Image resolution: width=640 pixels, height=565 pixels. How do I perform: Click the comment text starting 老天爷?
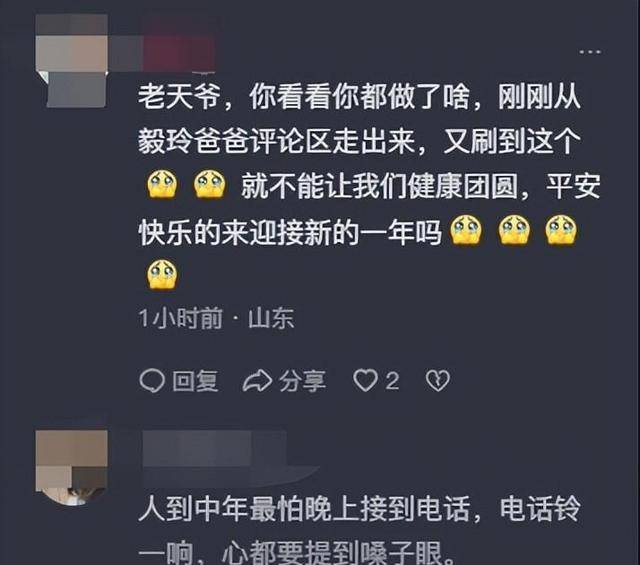click(369, 185)
